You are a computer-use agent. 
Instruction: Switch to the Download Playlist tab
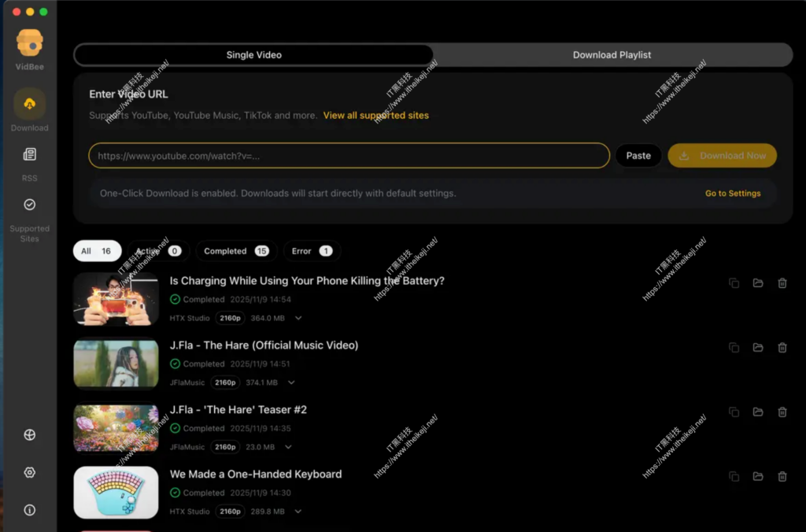(x=612, y=55)
